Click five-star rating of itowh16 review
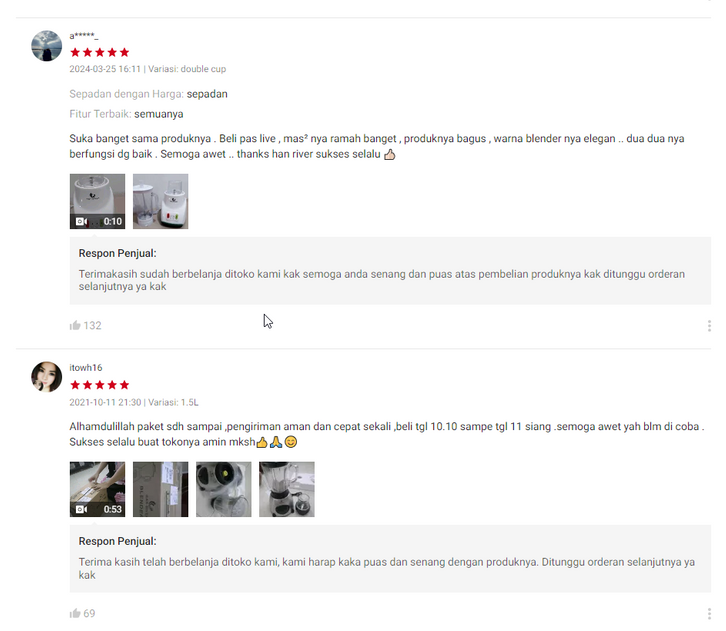 pyautogui.click(x=100, y=385)
